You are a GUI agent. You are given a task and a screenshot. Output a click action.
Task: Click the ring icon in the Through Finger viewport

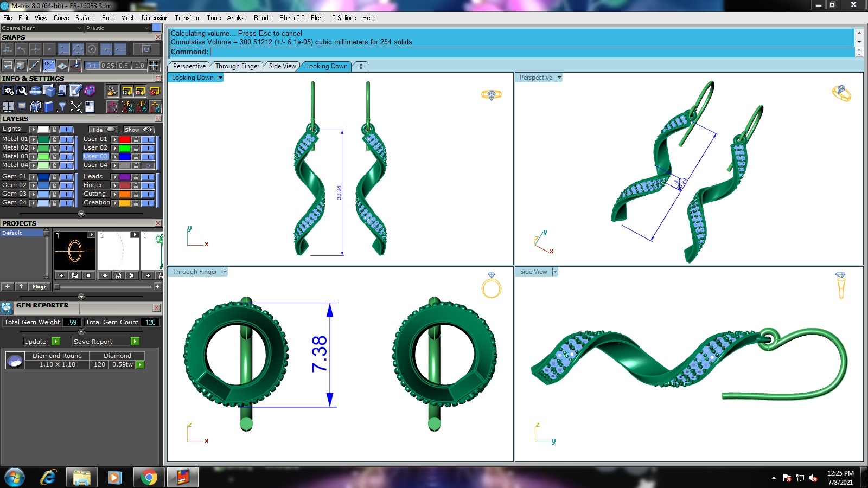(x=492, y=286)
